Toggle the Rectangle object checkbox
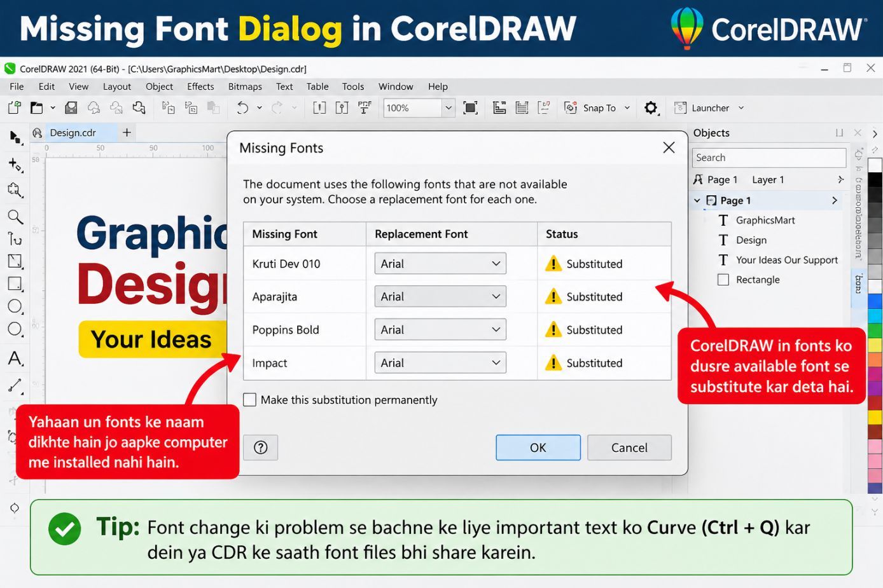This screenshot has height=588, width=883. pos(723,280)
